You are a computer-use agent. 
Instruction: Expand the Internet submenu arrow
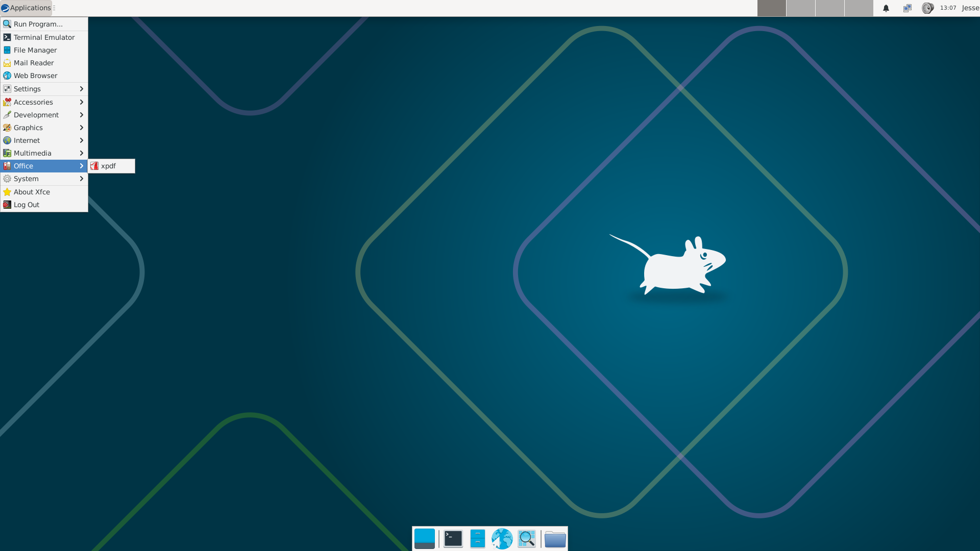(81, 140)
